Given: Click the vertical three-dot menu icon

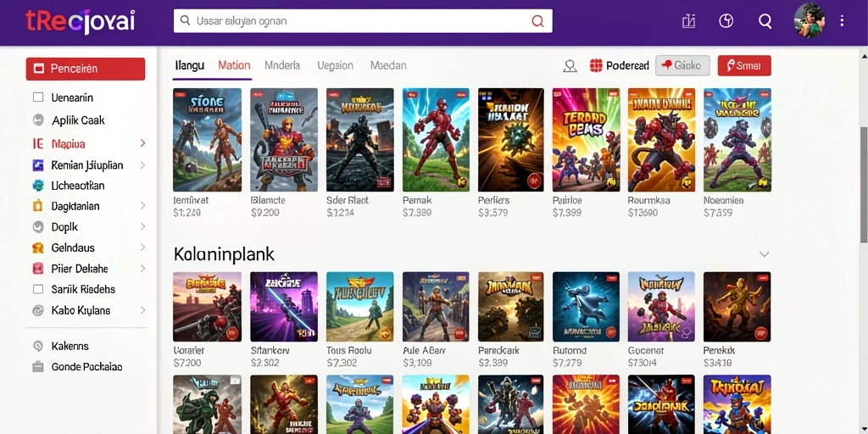Looking at the screenshot, I should [x=842, y=21].
